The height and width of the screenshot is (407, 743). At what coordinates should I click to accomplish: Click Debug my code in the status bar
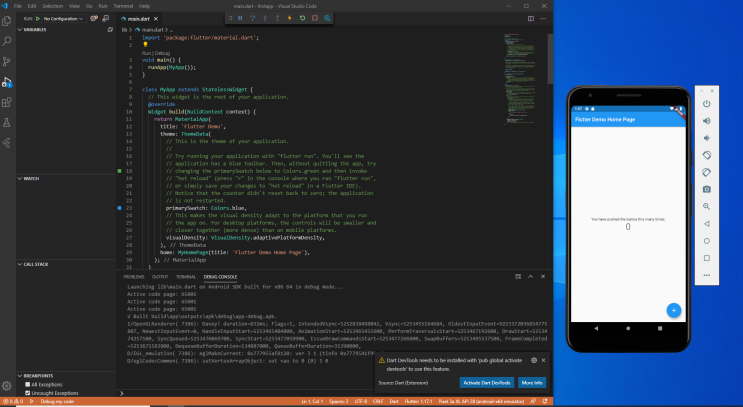coord(57,401)
